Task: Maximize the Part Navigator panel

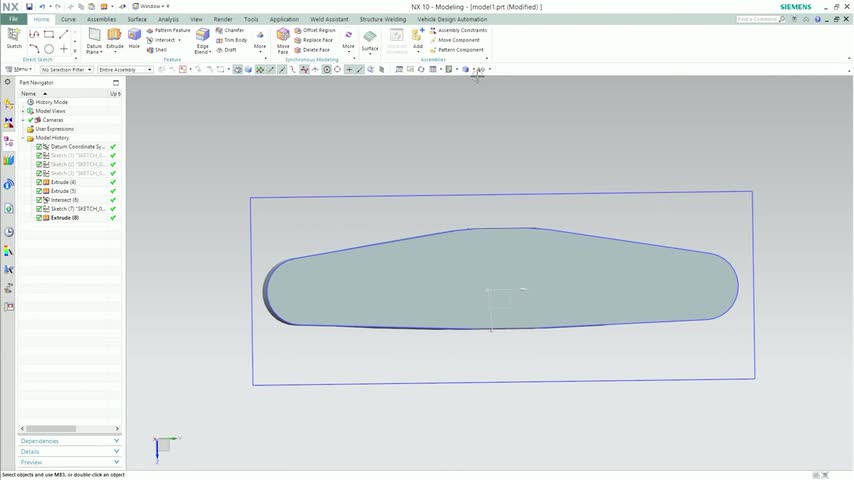Action: point(115,82)
